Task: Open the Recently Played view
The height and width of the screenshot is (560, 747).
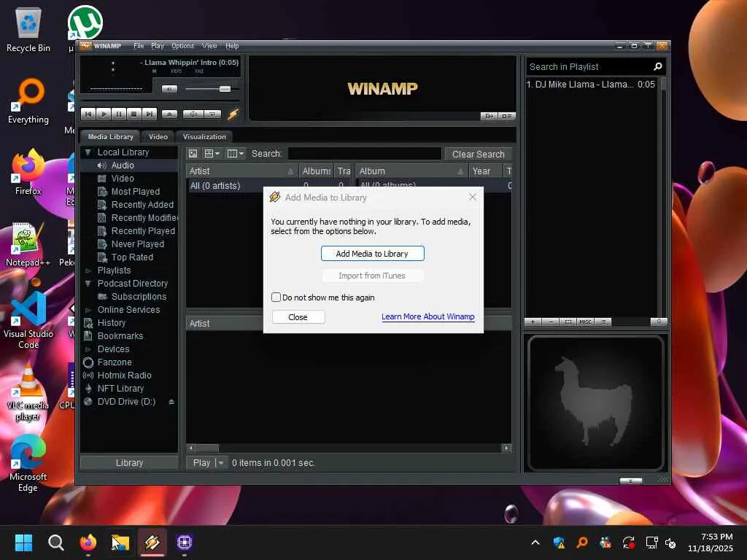Action: click(143, 231)
